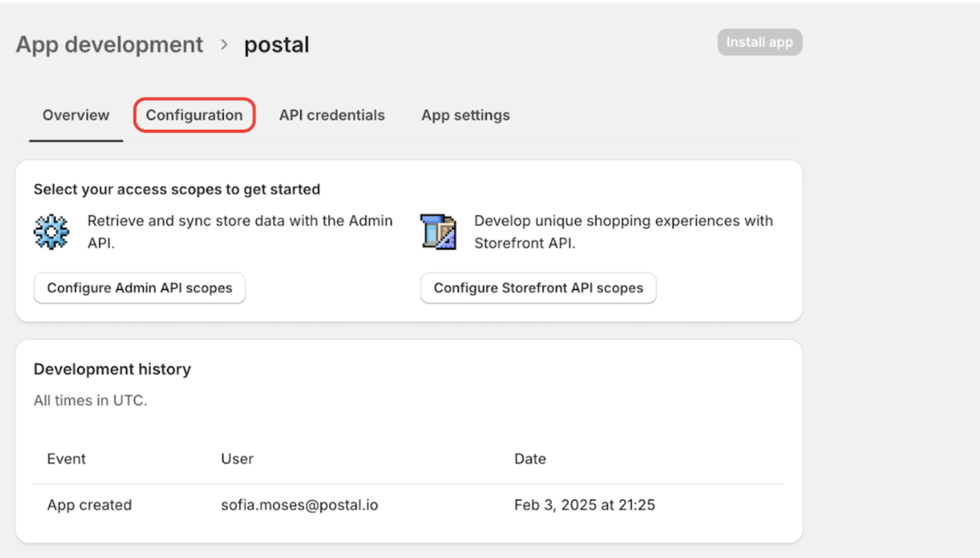This screenshot has width=980, height=558.
Task: Select the Overview tab
Action: click(x=76, y=115)
